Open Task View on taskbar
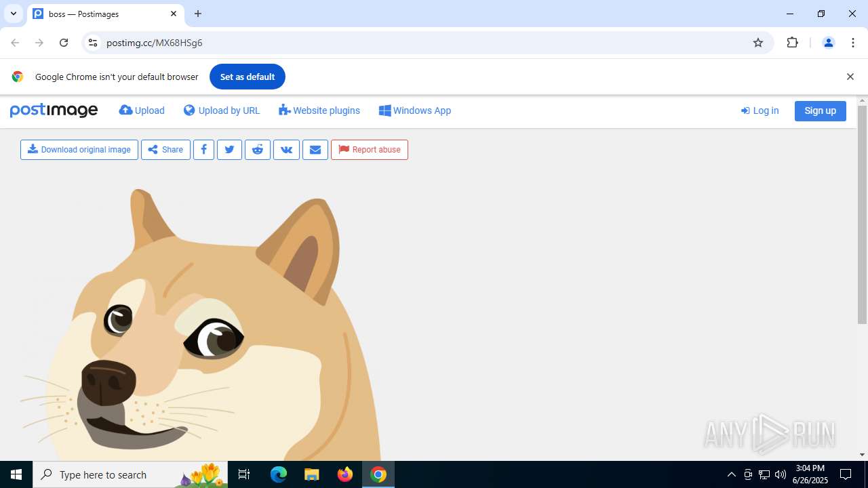Viewport: 868px width, 488px height. [x=244, y=474]
